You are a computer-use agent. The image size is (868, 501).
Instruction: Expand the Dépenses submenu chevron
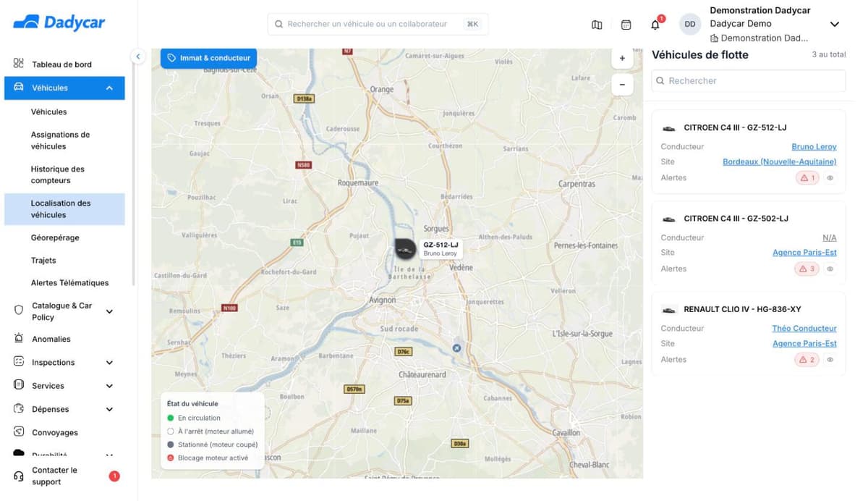[109, 409]
